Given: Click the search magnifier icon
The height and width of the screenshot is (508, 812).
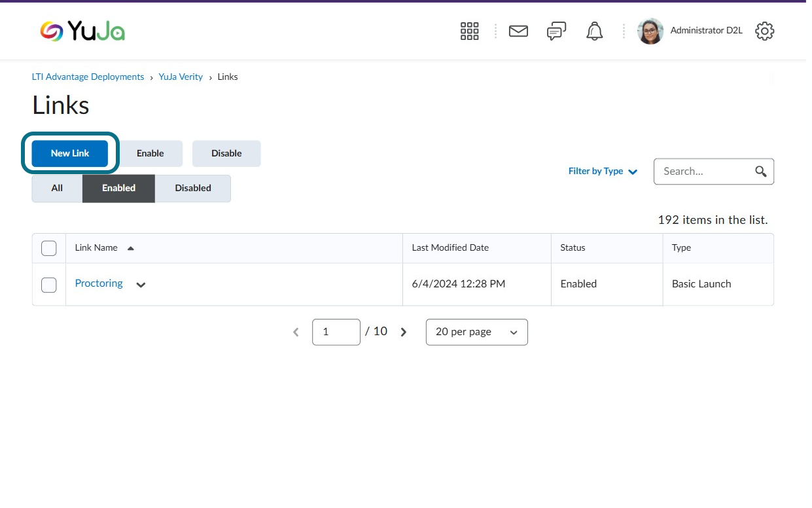Looking at the screenshot, I should point(760,172).
